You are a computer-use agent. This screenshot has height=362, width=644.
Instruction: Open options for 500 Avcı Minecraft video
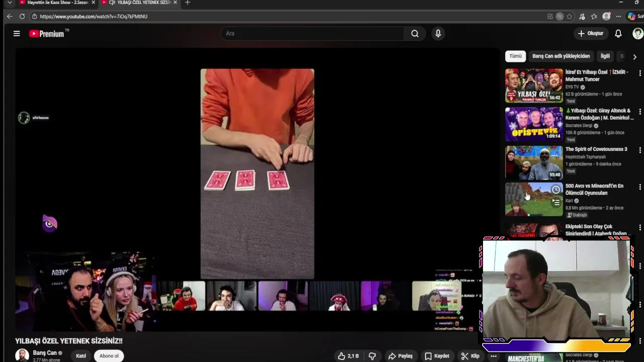tap(640, 187)
